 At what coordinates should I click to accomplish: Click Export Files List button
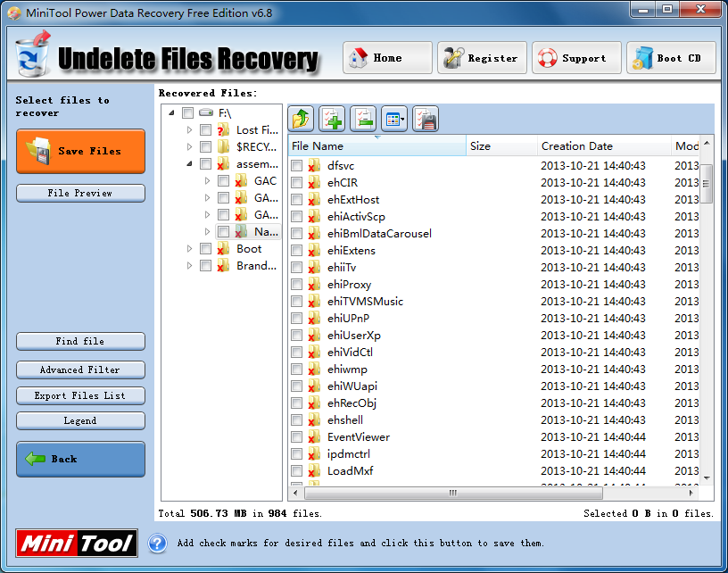point(81,395)
